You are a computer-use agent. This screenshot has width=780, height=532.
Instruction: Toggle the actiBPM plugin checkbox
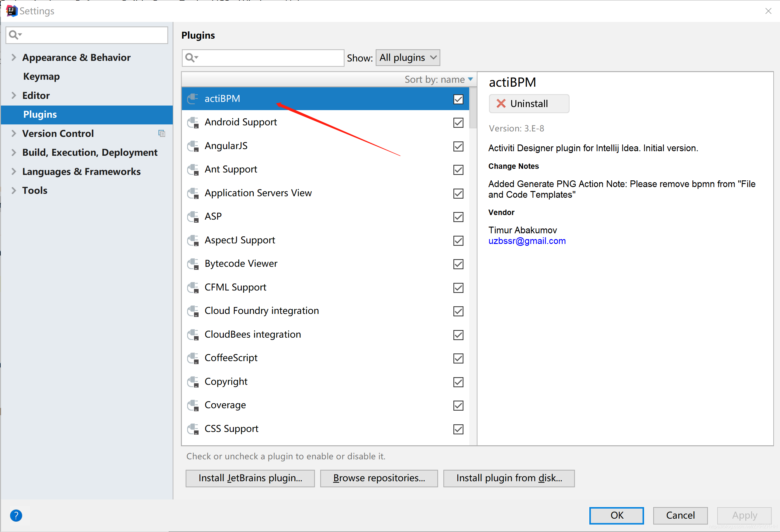[459, 99]
